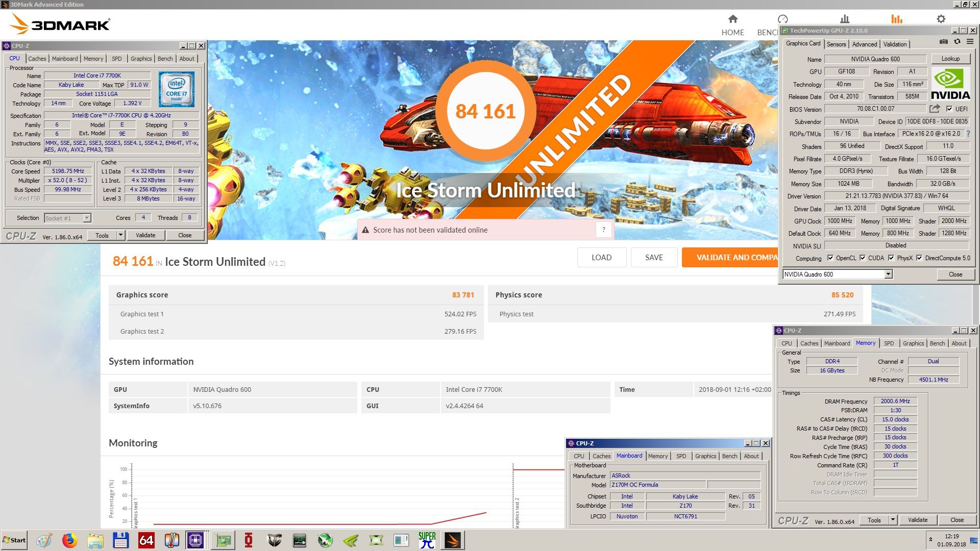Toggle the UEFI checkbox in GPU-Z
980x551 pixels.
point(949,109)
